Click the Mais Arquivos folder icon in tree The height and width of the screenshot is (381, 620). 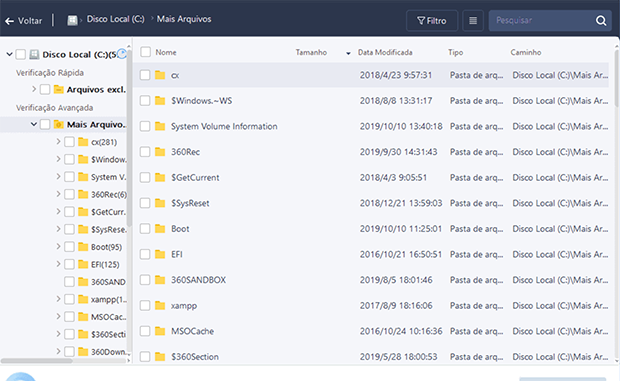(59, 124)
